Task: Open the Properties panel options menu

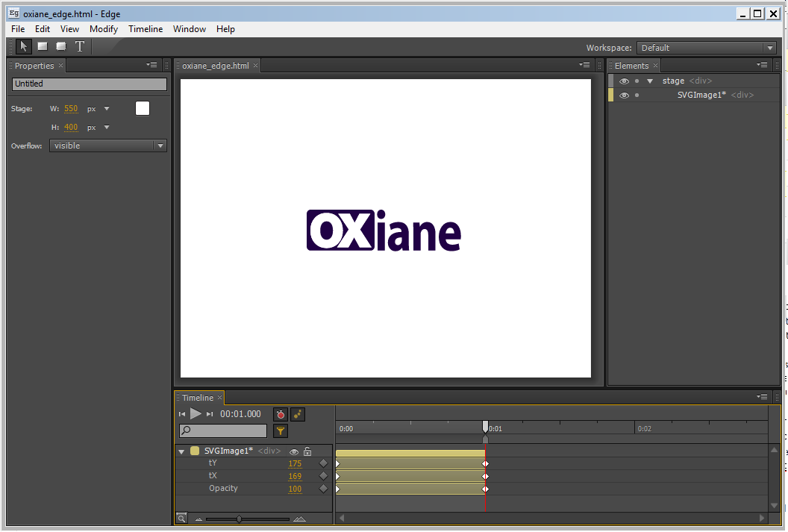Action: pyautogui.click(x=151, y=65)
